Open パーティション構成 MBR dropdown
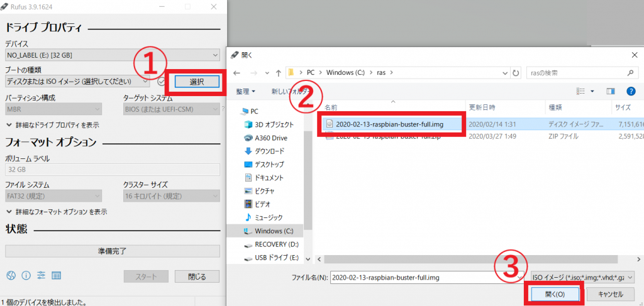 tap(54, 109)
